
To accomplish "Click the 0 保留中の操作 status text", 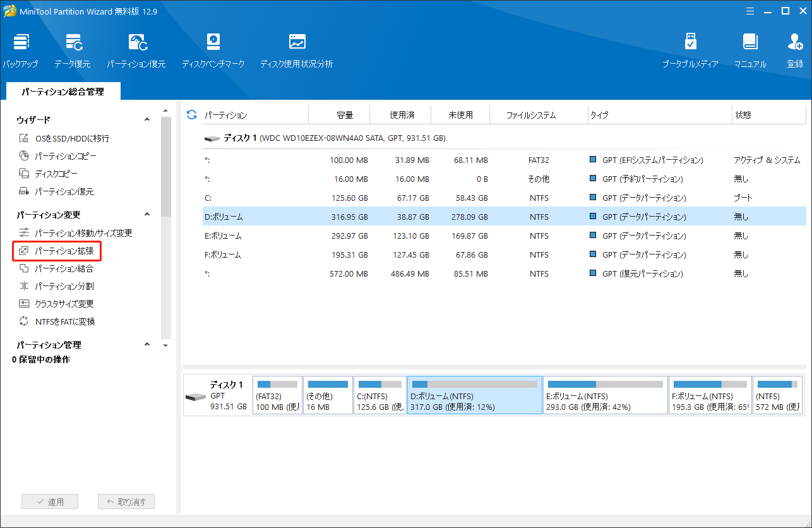I will click(x=41, y=359).
